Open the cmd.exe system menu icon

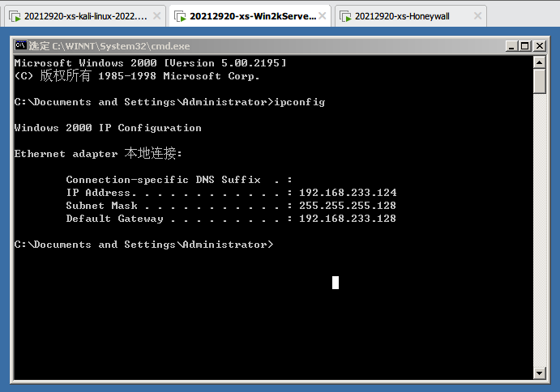coord(21,45)
